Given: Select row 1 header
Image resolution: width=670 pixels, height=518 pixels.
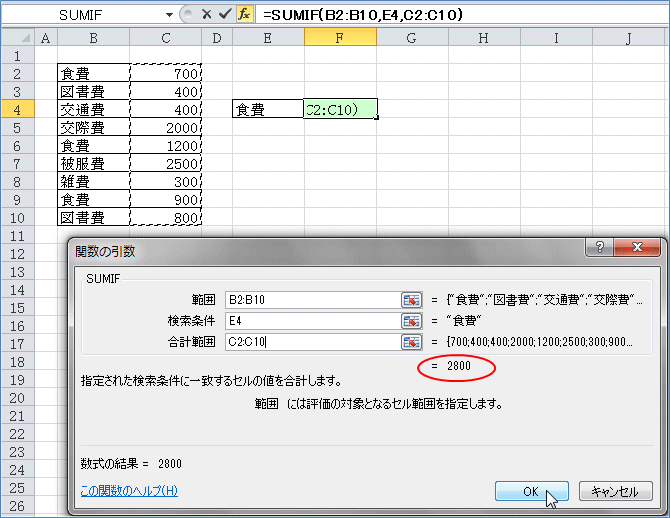Looking at the screenshot, I should click(17, 56).
